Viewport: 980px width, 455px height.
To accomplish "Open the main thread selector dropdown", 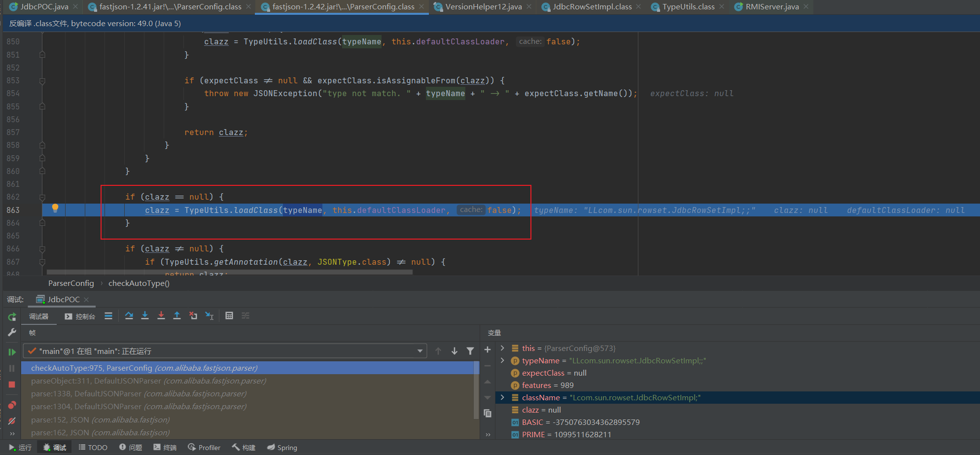I will tap(225, 351).
